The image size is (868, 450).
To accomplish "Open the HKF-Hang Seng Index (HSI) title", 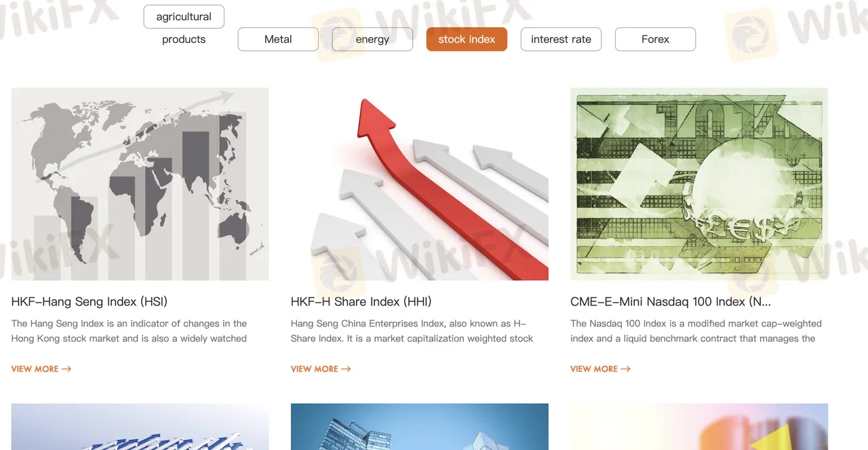I will (x=90, y=301).
